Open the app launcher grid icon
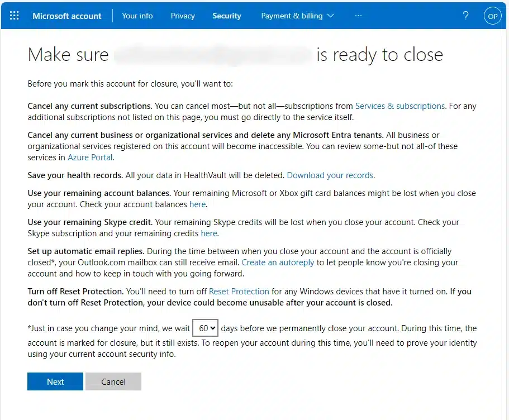The height and width of the screenshot is (420, 509). tap(15, 16)
